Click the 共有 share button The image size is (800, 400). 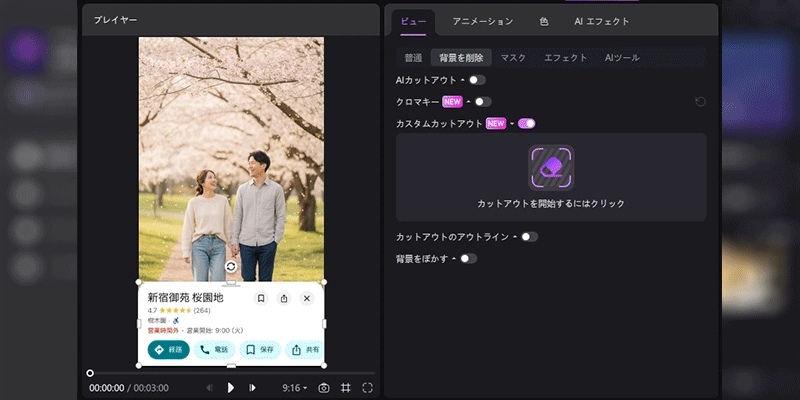[305, 350]
